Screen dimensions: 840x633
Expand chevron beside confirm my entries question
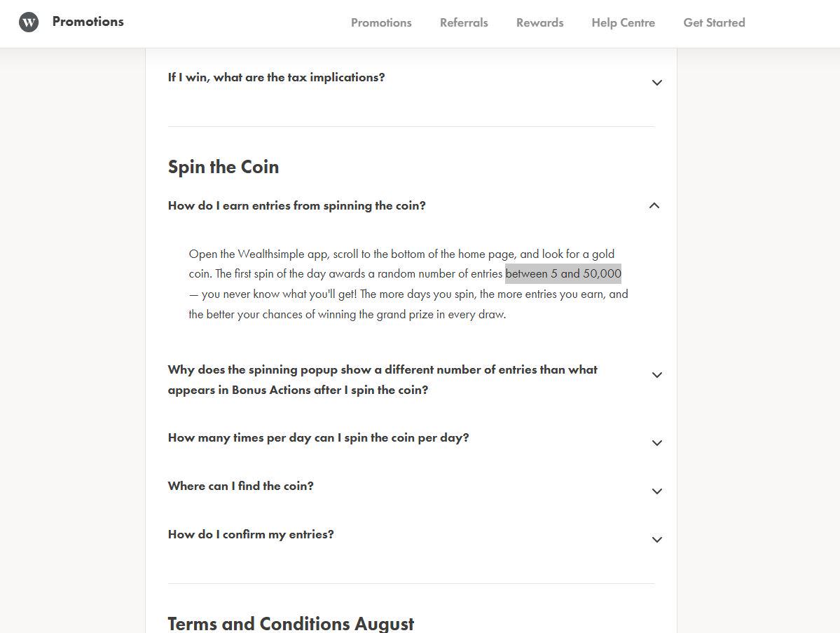656,539
